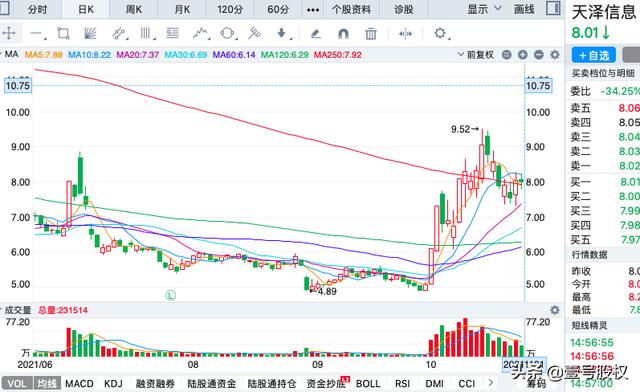
Task: Pick the fan lines (Gann fan) tool
Action: pos(90,33)
